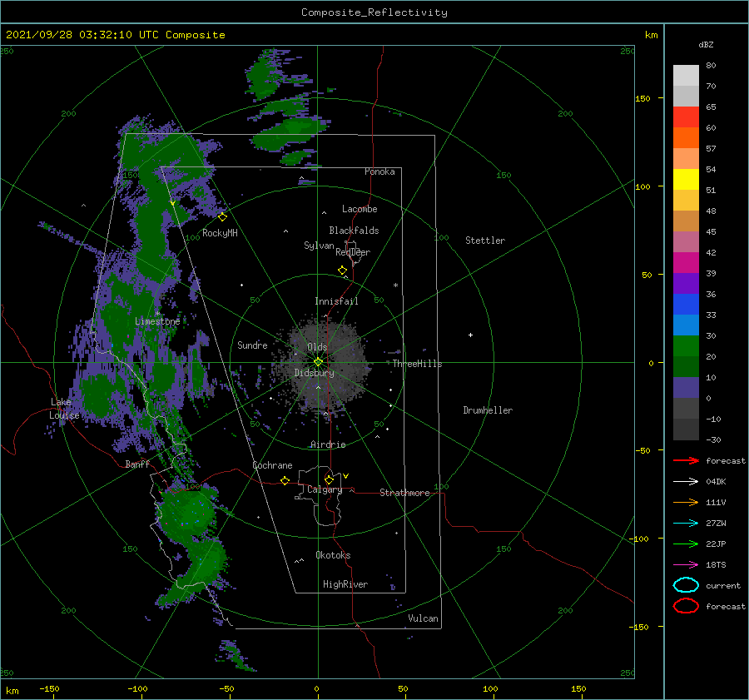The height and width of the screenshot is (700, 749).
Task: Click the Stettler city label
Action: [485, 241]
